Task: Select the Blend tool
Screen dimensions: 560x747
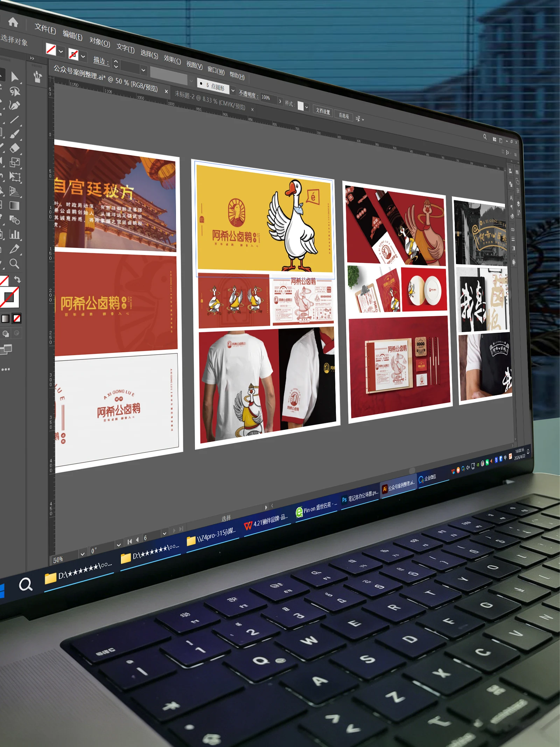Action: (15, 220)
